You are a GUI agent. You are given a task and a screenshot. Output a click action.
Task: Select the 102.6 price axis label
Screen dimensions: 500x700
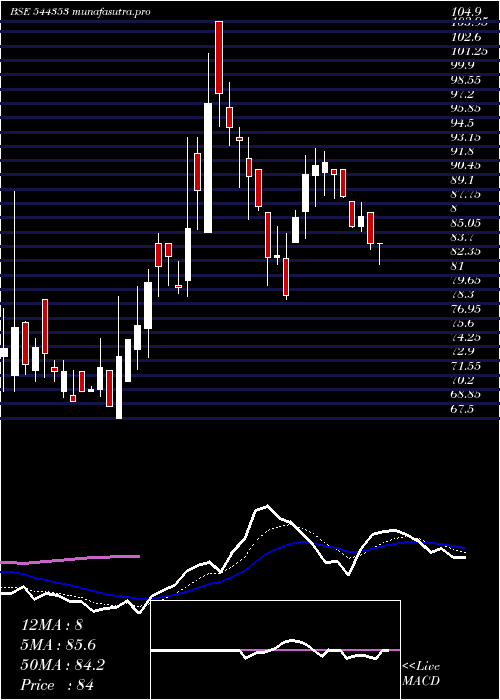coord(467,38)
